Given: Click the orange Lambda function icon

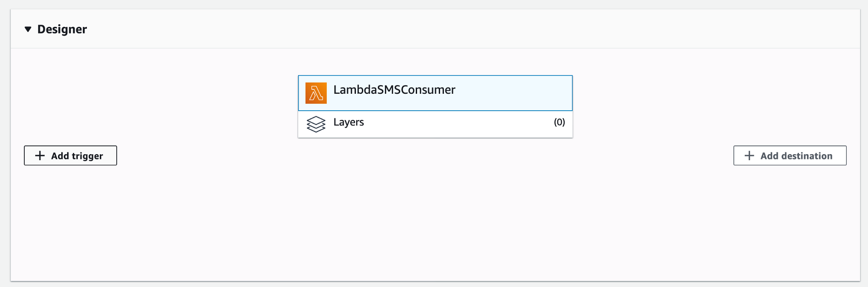Looking at the screenshot, I should tap(316, 93).
